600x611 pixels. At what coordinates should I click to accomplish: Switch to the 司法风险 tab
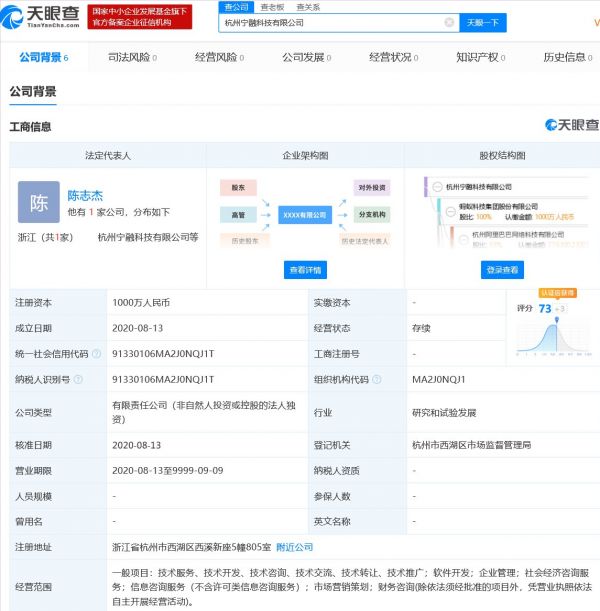click(132, 58)
